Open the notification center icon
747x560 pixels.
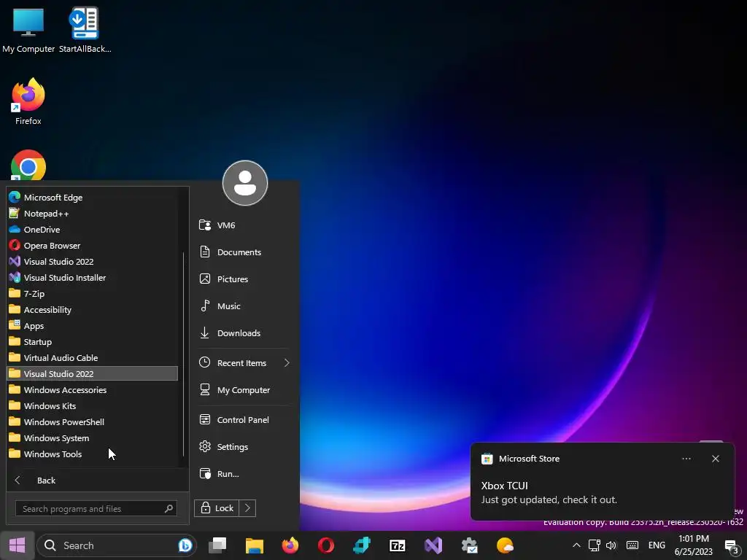tap(732, 545)
